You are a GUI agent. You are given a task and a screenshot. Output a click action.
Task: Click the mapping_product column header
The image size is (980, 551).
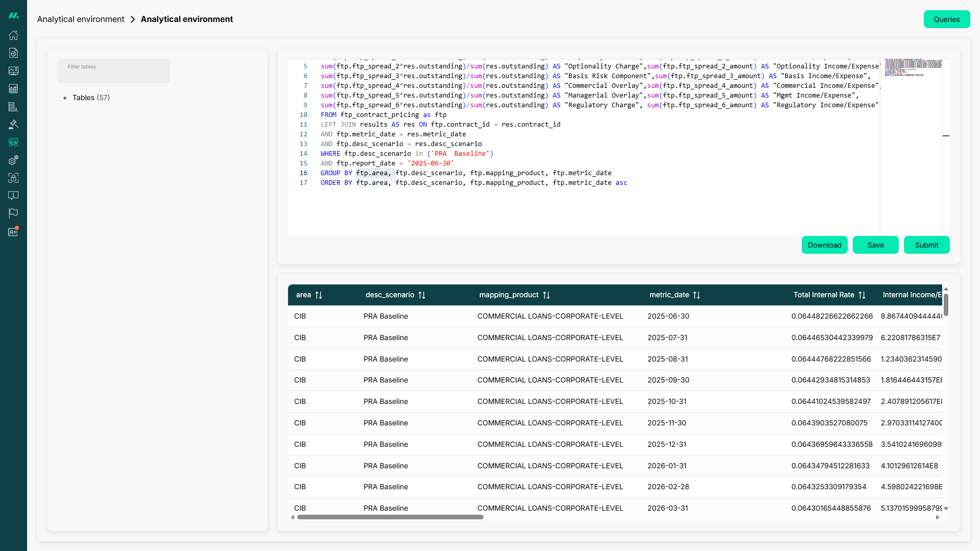pos(509,295)
